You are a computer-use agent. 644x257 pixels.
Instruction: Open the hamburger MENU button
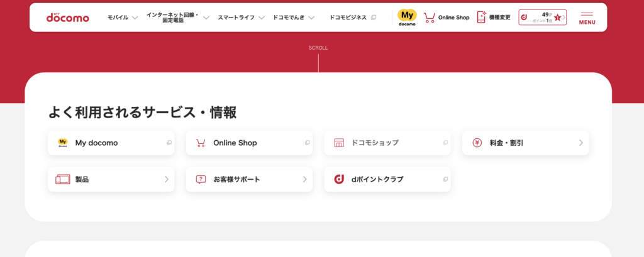click(587, 18)
